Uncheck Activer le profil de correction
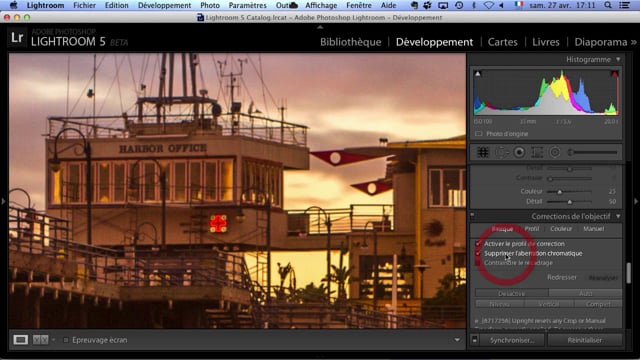The image size is (640, 360). [x=478, y=244]
